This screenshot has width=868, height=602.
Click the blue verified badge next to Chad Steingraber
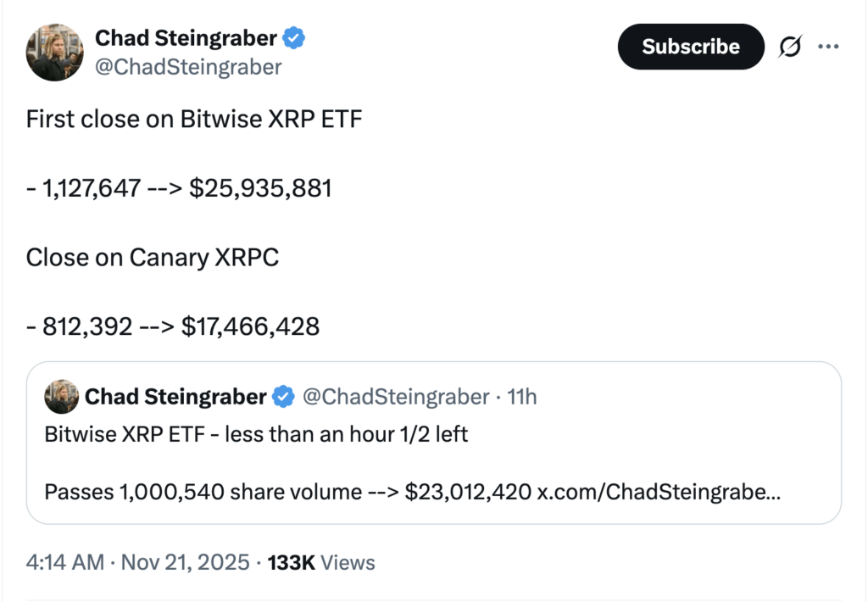[292, 37]
